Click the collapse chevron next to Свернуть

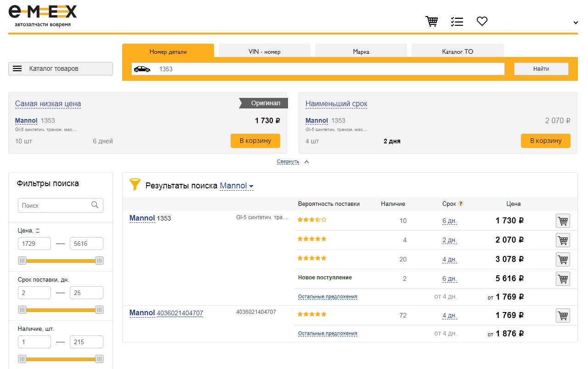pos(307,162)
